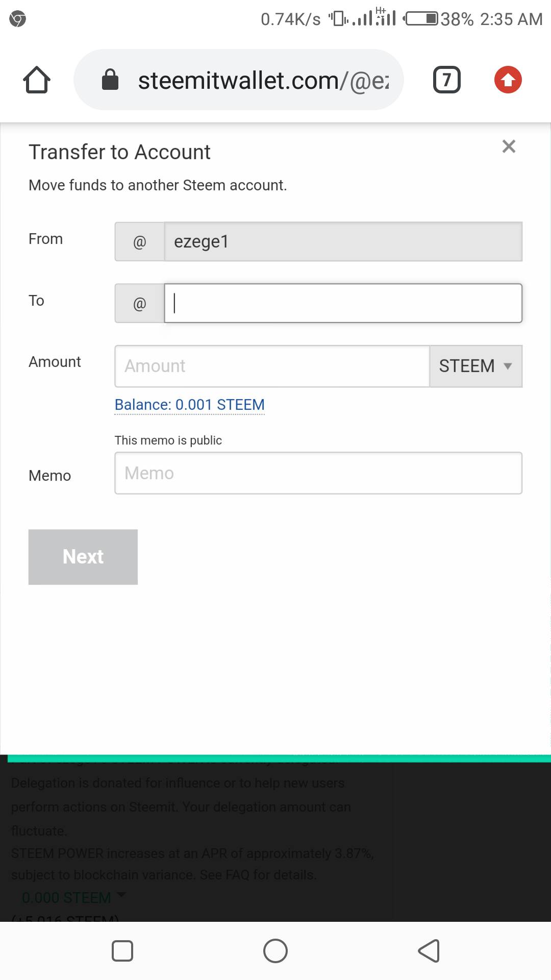Tap Android recent apps square button

tap(122, 951)
